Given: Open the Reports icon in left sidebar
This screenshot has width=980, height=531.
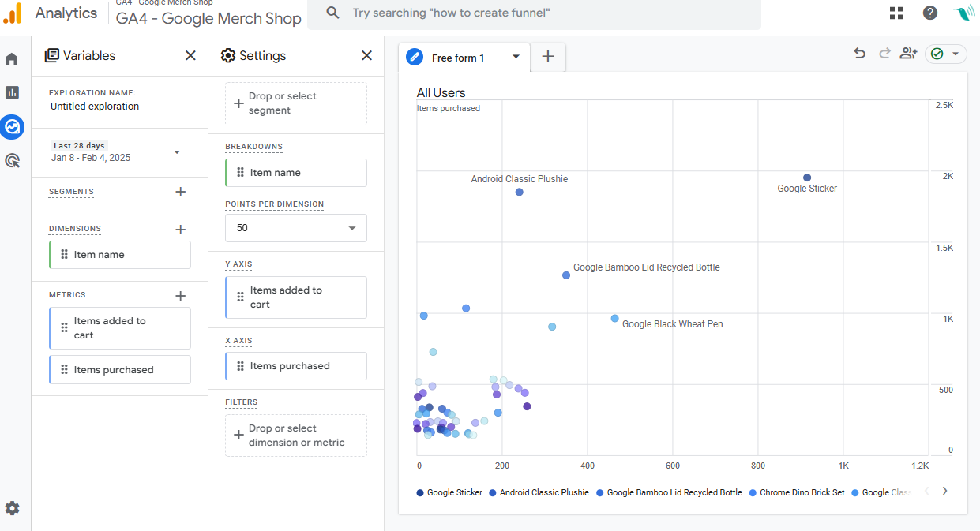Looking at the screenshot, I should [x=12, y=92].
